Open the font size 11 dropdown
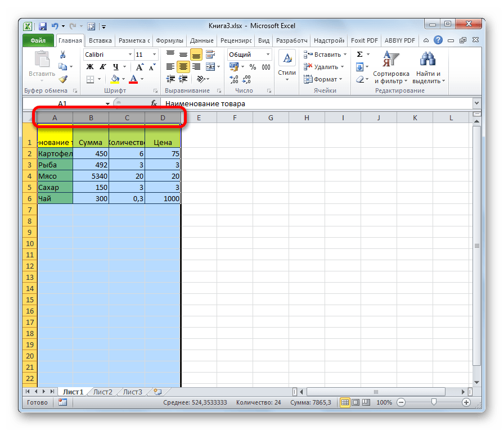 154,55
